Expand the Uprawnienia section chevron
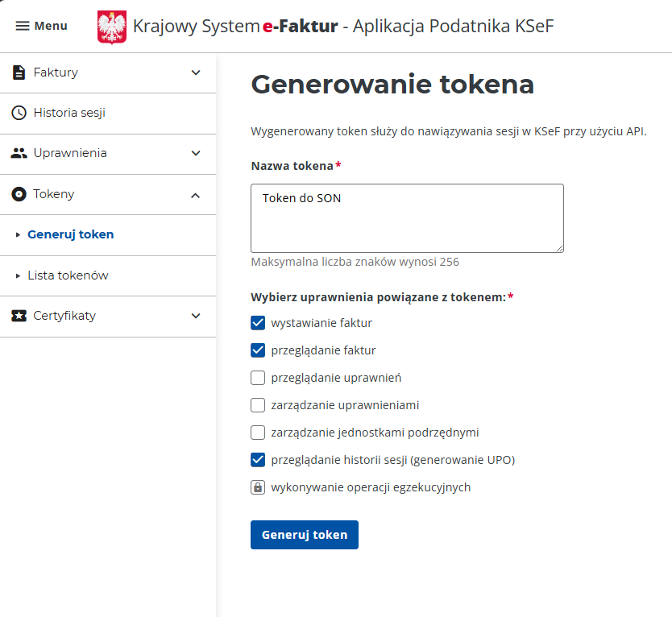The image size is (672, 617). point(196,153)
